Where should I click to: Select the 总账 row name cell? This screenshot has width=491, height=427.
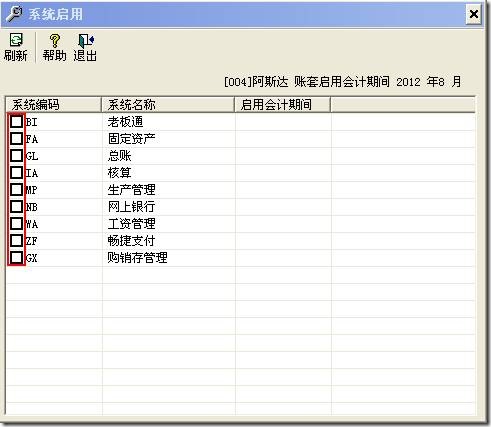pyautogui.click(x=169, y=156)
